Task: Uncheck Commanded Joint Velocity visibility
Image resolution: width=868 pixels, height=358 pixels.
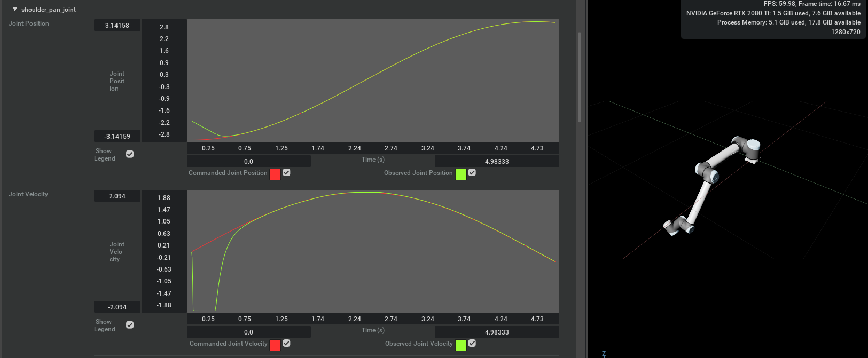Action: [287, 343]
